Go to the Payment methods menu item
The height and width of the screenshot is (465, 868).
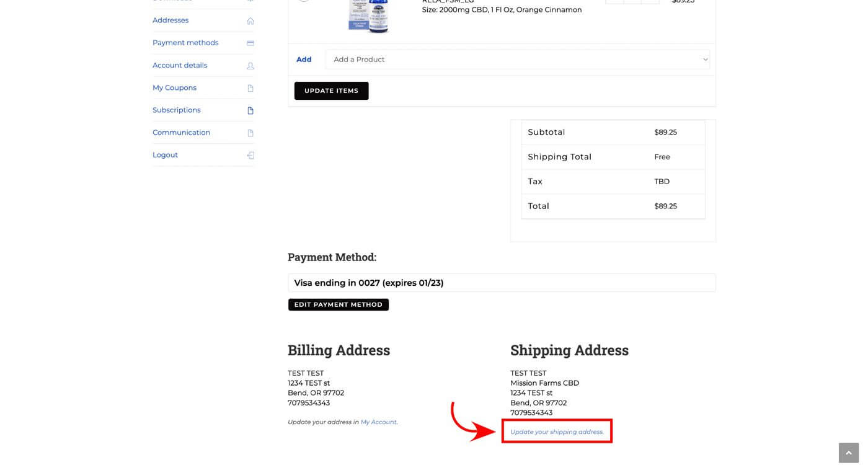pos(185,43)
